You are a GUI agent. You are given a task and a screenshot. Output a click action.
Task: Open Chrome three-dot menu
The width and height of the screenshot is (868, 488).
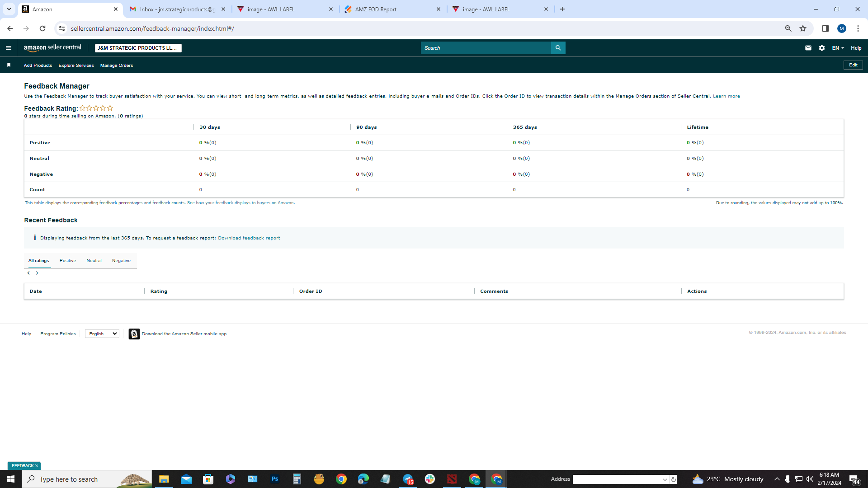(x=858, y=28)
